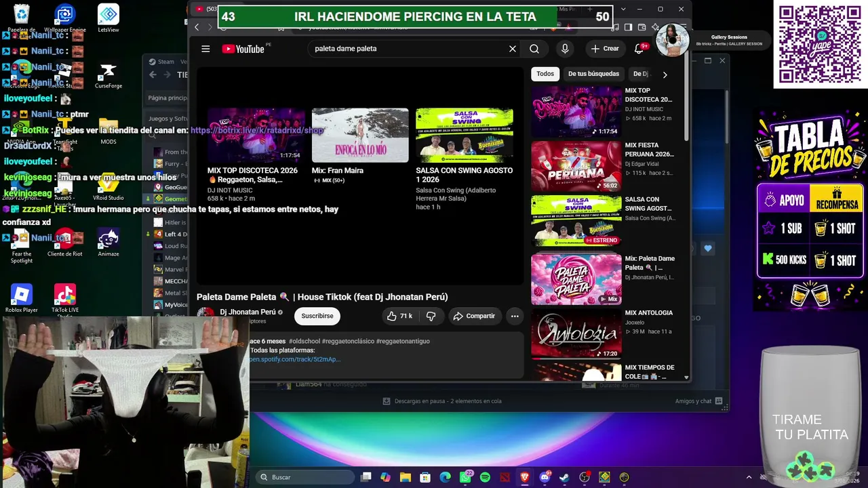Select the De tus búsquedas chip
This screenshot has height=488, width=868.
[x=593, y=74]
